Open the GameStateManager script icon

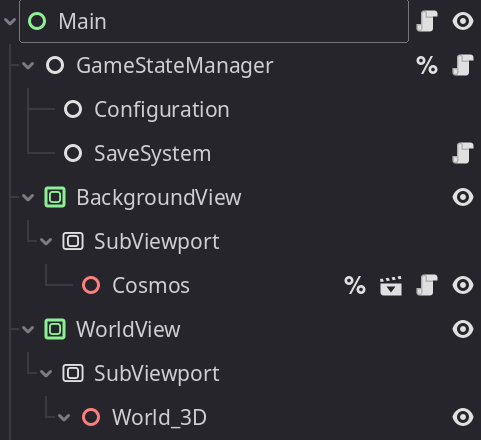(463, 65)
